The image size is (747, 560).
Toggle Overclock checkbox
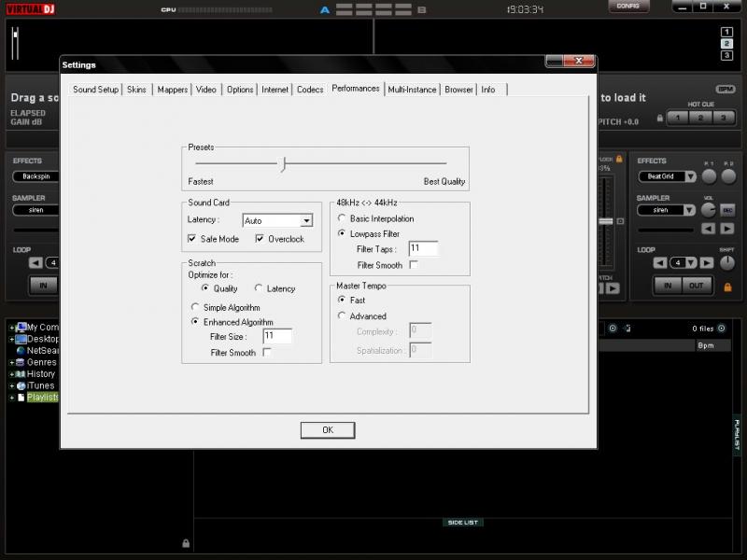click(x=260, y=239)
